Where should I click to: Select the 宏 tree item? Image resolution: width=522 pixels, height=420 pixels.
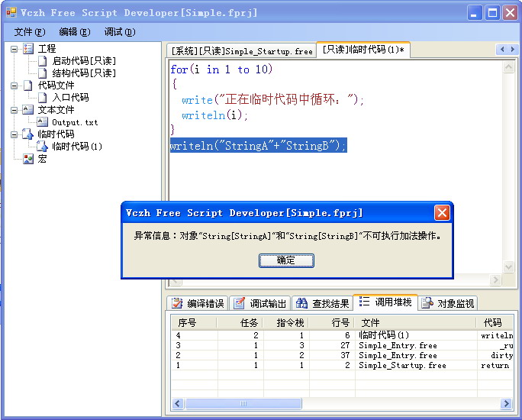(x=42, y=159)
